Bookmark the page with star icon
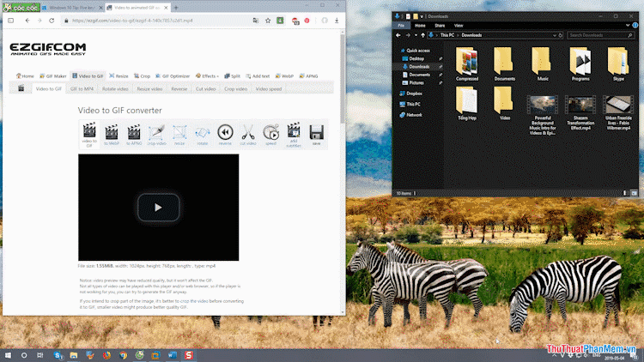Screen dimensions: 644x362 [x=268, y=21]
